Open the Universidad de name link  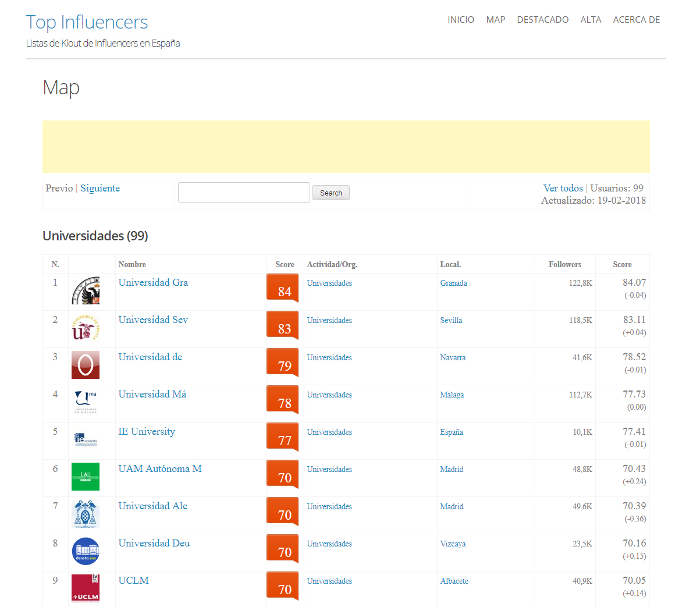tap(150, 357)
